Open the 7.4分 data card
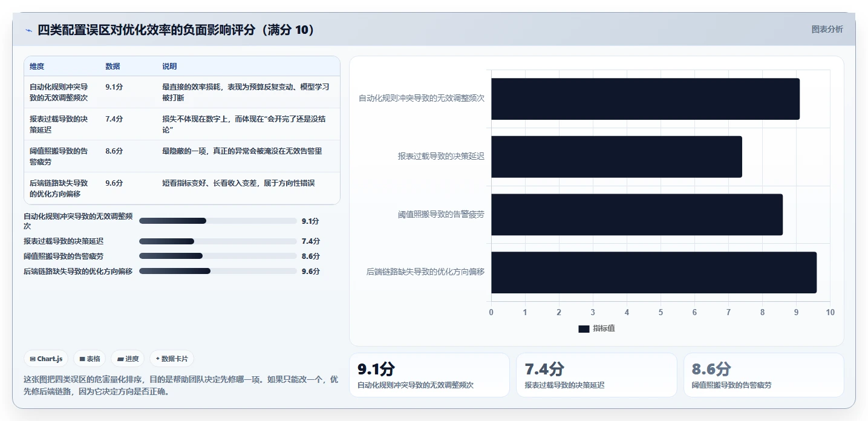 (x=596, y=375)
